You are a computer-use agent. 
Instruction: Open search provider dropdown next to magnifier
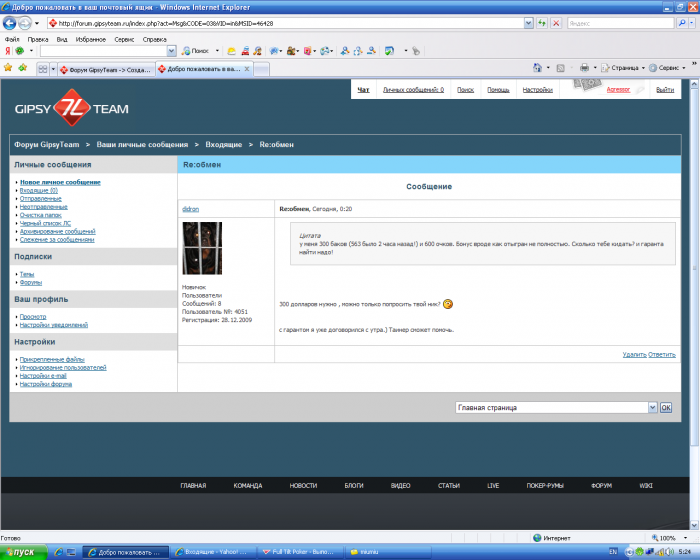click(x=692, y=23)
